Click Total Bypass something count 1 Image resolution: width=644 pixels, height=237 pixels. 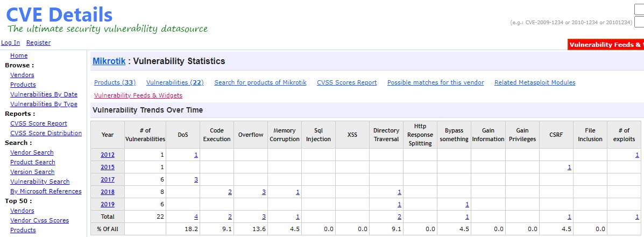click(x=467, y=217)
